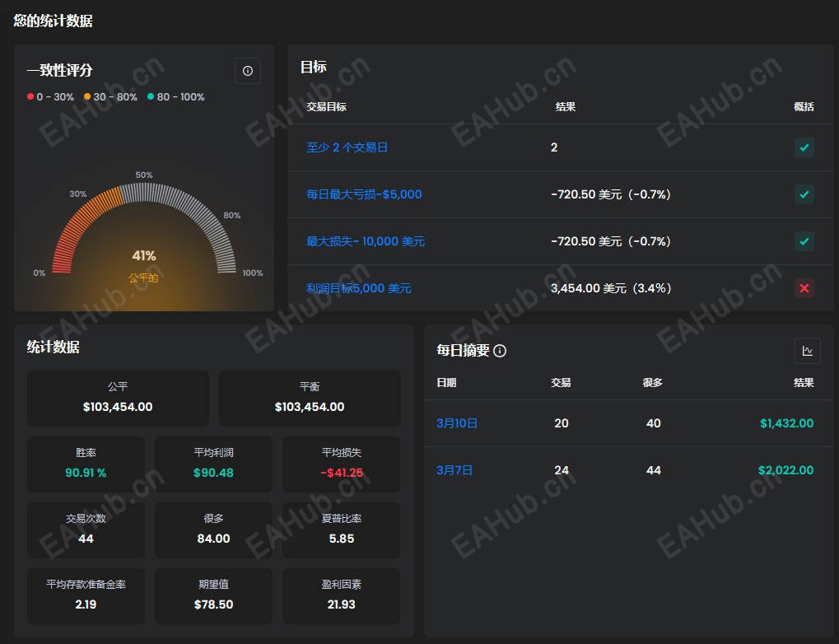Open the 至少 2 个交易日 objective link
The height and width of the screenshot is (644, 839).
pyautogui.click(x=347, y=147)
